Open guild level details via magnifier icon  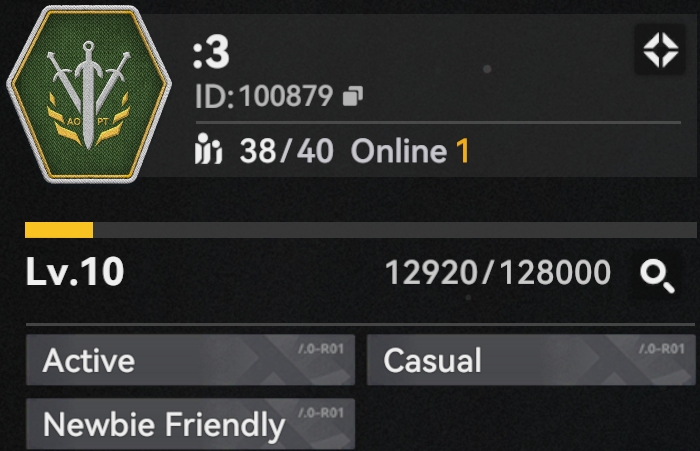[x=657, y=276]
